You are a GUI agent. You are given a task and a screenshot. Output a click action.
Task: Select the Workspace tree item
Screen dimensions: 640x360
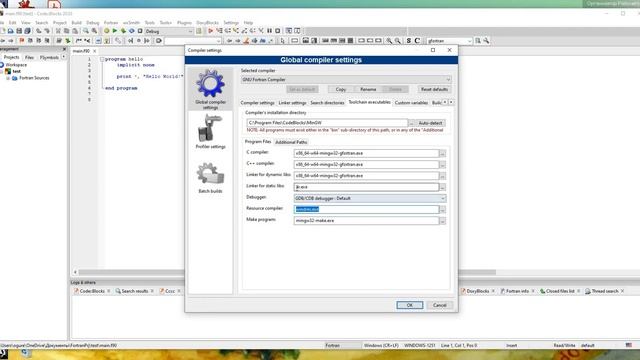(x=16, y=65)
